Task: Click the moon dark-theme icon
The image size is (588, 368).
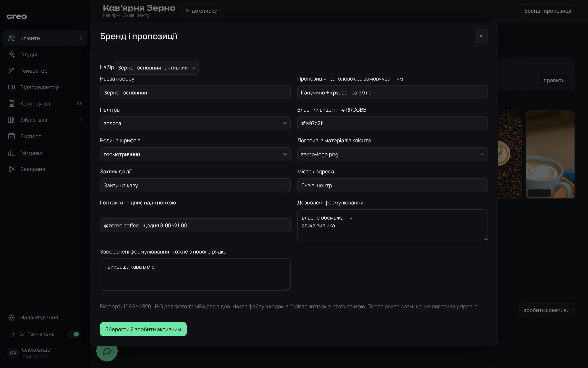Action: coord(22,334)
